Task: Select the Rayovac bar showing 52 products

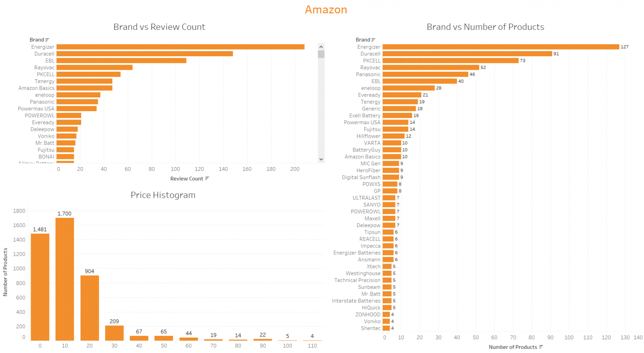Action: pyautogui.click(x=431, y=68)
